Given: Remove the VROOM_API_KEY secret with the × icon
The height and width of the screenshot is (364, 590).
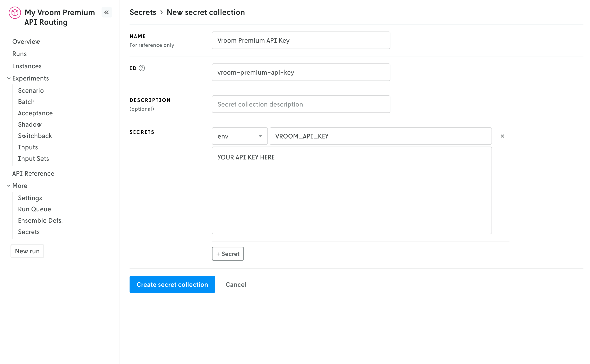Looking at the screenshot, I should click(502, 136).
